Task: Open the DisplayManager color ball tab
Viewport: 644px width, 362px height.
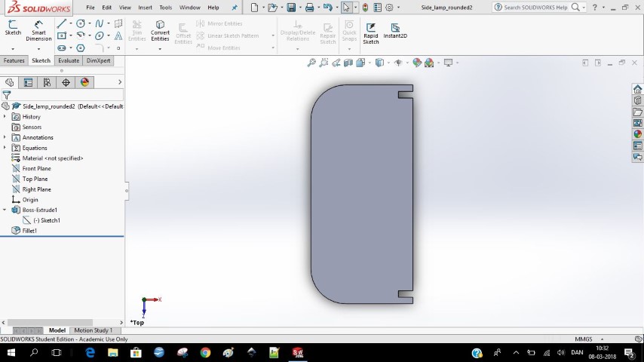Action: coord(84,83)
